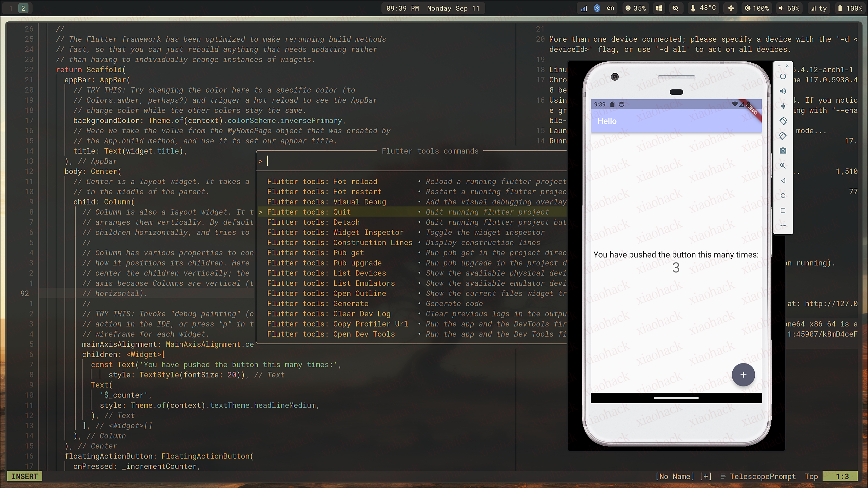This screenshot has width=868, height=488.
Task: Click the Telescope prompt input field
Action: [407, 161]
